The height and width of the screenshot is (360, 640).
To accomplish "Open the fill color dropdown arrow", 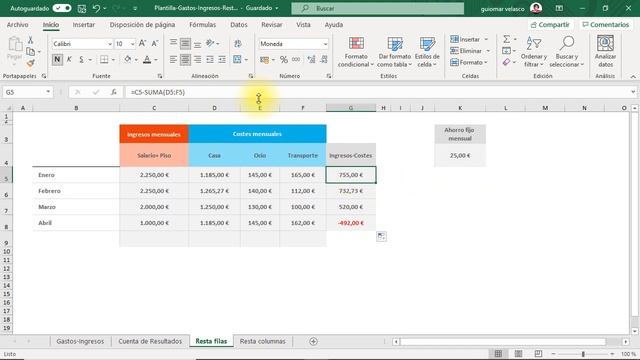I will point(136,60).
